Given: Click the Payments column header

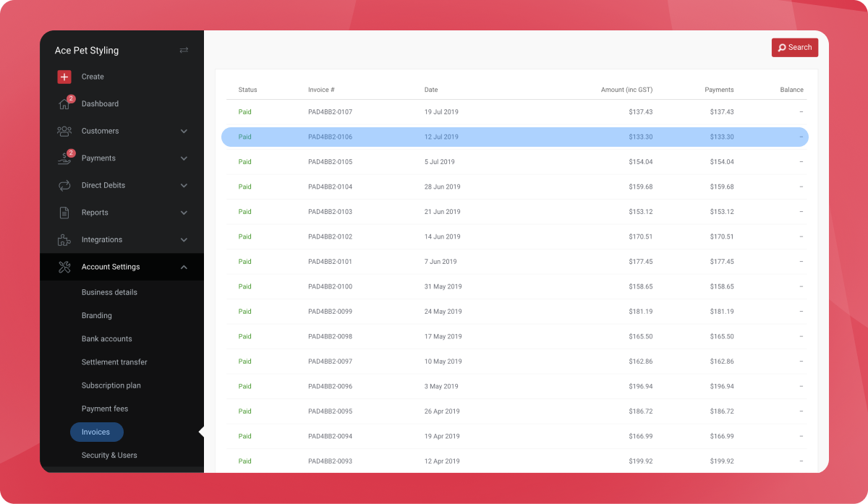Looking at the screenshot, I should 719,90.
